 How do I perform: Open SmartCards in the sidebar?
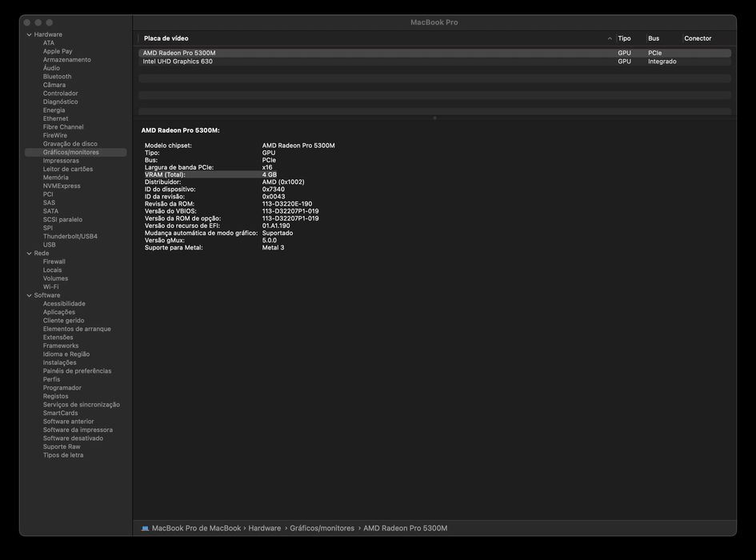coord(60,414)
